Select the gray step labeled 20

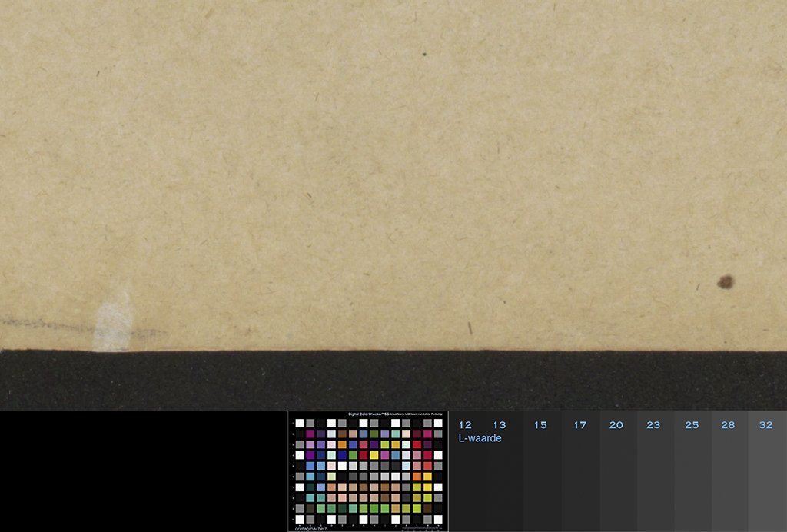pyautogui.click(x=616, y=477)
